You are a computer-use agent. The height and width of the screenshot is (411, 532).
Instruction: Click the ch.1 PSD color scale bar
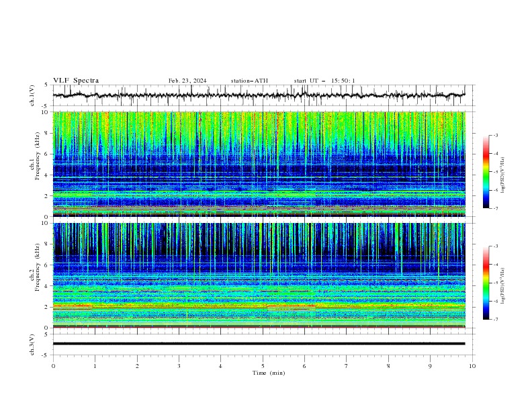point(486,171)
